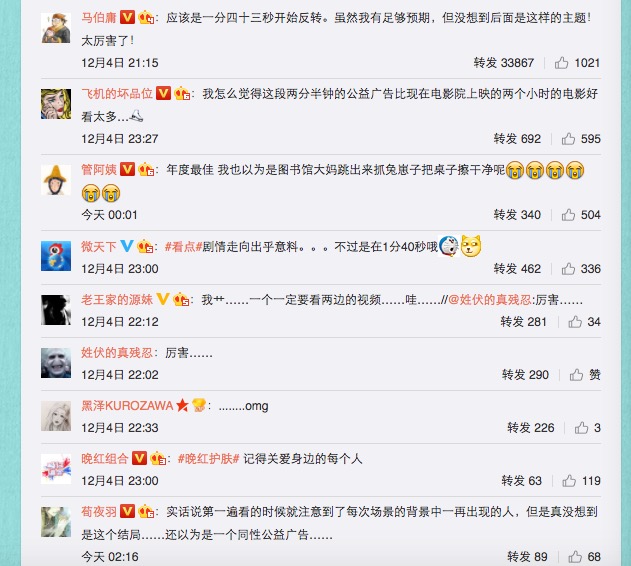The image size is (631, 566).
Task: Tap thumbs-up next to 336 likes
Action: click(x=568, y=269)
